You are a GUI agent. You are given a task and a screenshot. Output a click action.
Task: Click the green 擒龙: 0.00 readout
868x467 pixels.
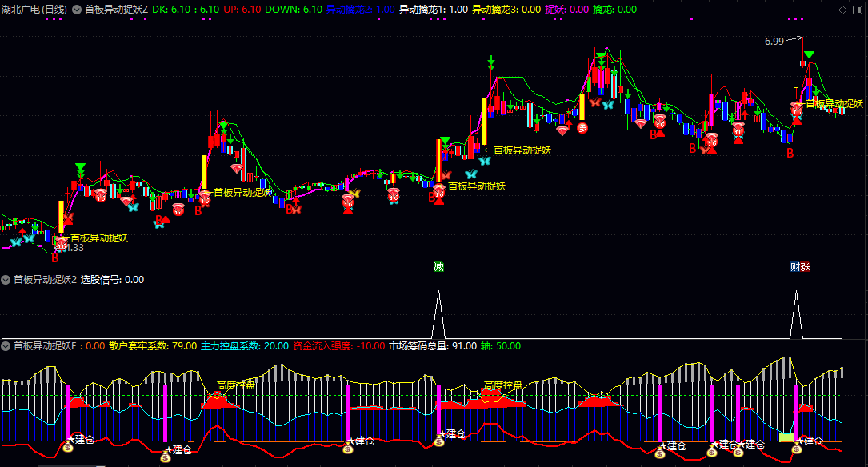click(614, 10)
